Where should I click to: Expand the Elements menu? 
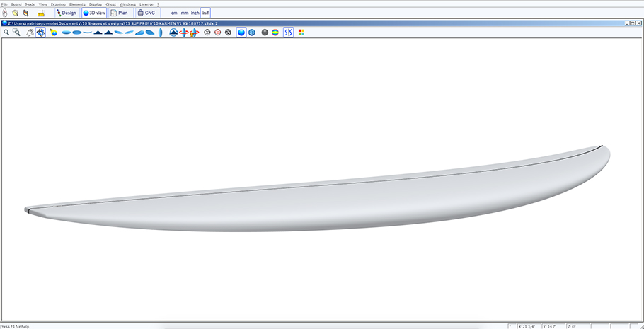[x=77, y=4]
